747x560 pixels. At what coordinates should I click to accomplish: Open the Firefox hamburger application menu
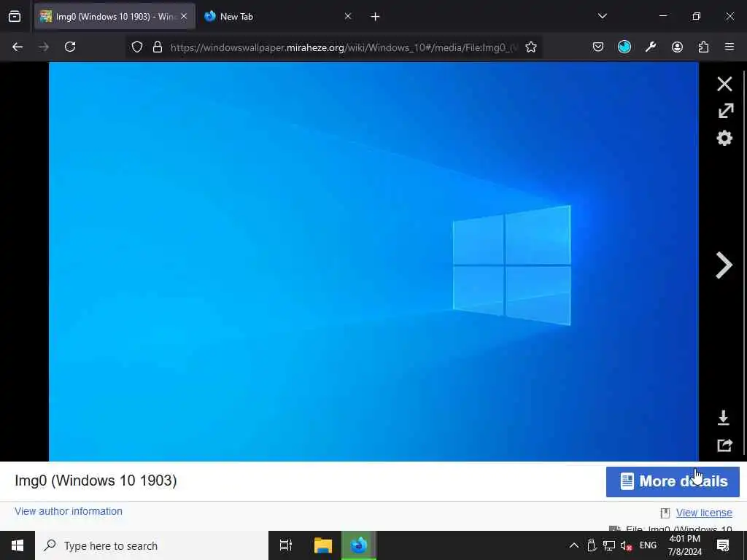(729, 47)
